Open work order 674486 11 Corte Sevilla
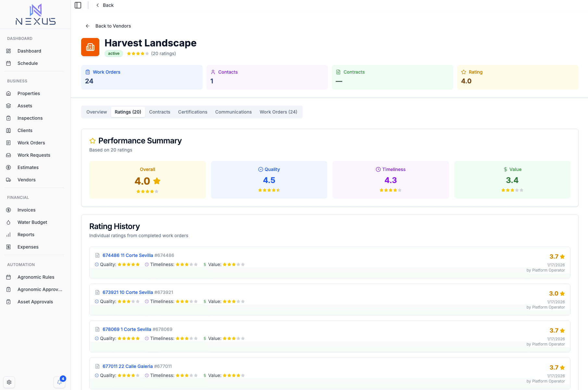 tap(128, 255)
